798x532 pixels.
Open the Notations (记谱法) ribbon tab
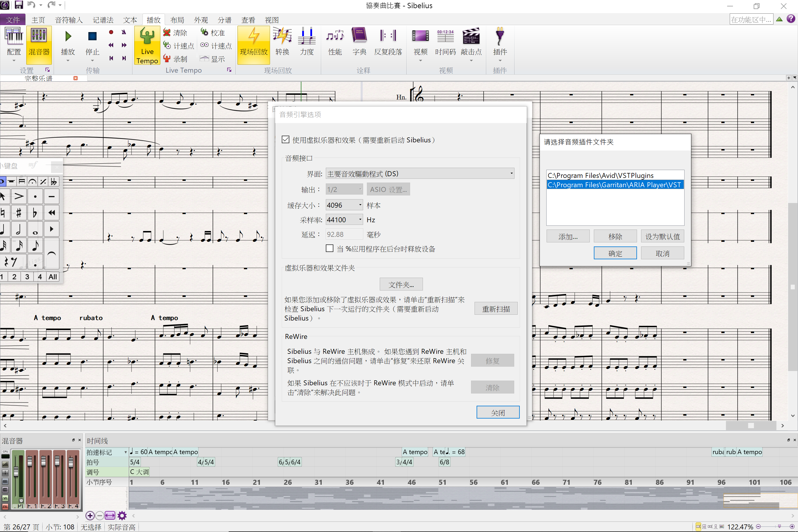click(x=103, y=20)
